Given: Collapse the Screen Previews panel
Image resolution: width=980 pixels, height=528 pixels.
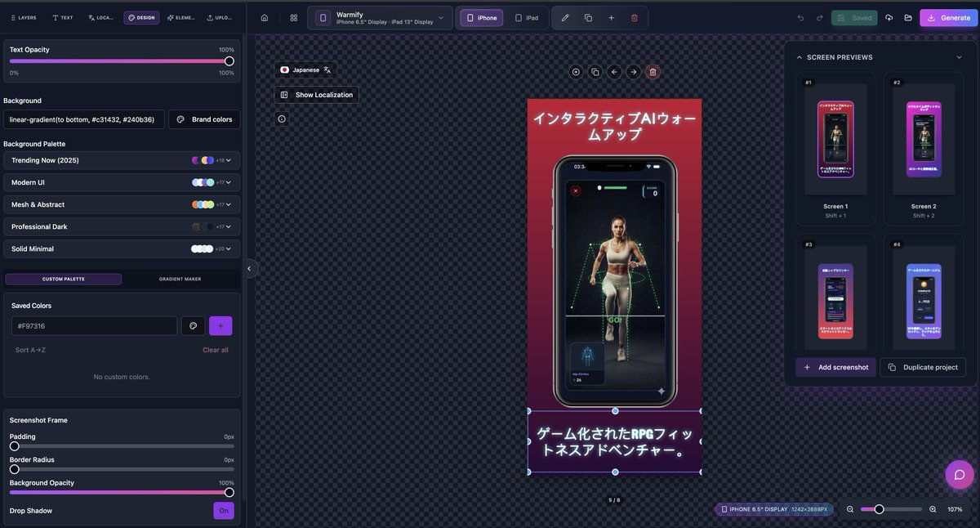Looking at the screenshot, I should pos(959,57).
